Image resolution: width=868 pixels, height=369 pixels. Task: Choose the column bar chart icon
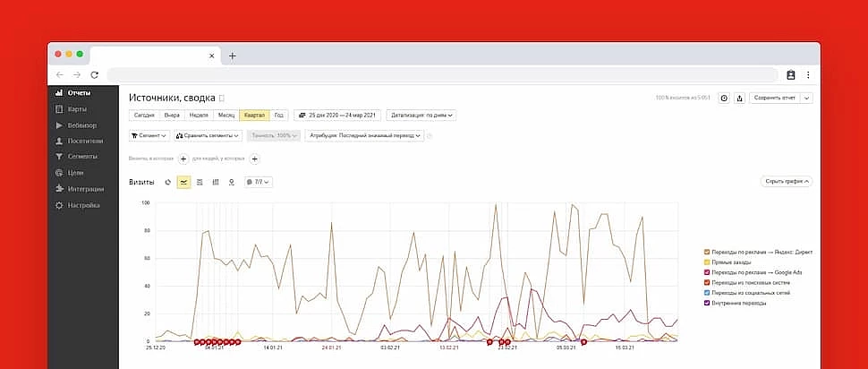(216, 182)
